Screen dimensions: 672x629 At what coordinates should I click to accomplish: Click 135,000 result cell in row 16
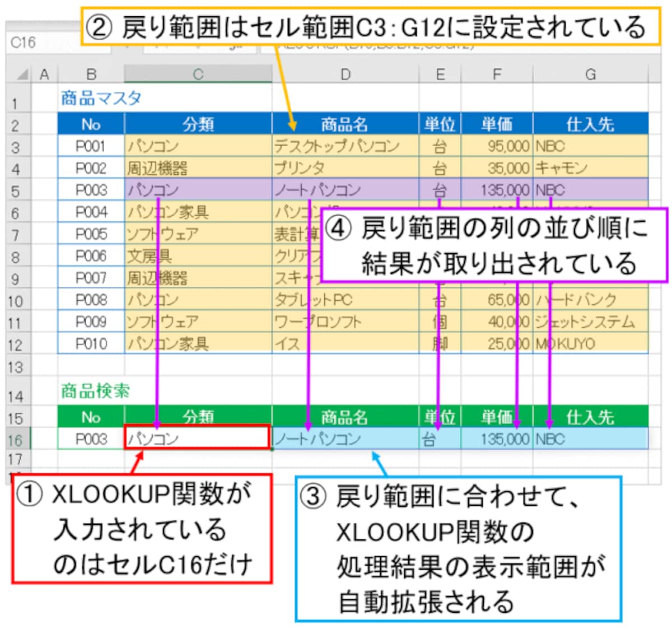point(497,439)
